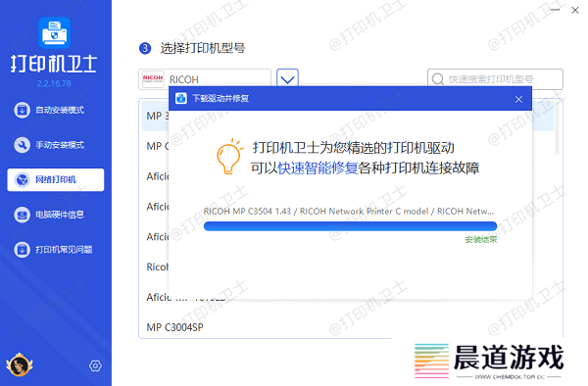Close the 下载驱动并修复 dialog
The height and width of the screenshot is (386, 588).
coord(518,99)
